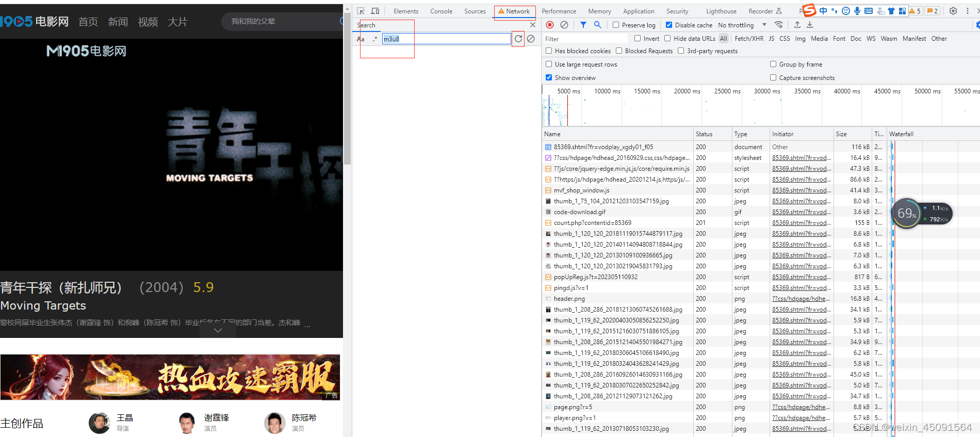Toggle regular expression option in Search panel
This screenshot has width=980, height=437.
(x=374, y=39)
